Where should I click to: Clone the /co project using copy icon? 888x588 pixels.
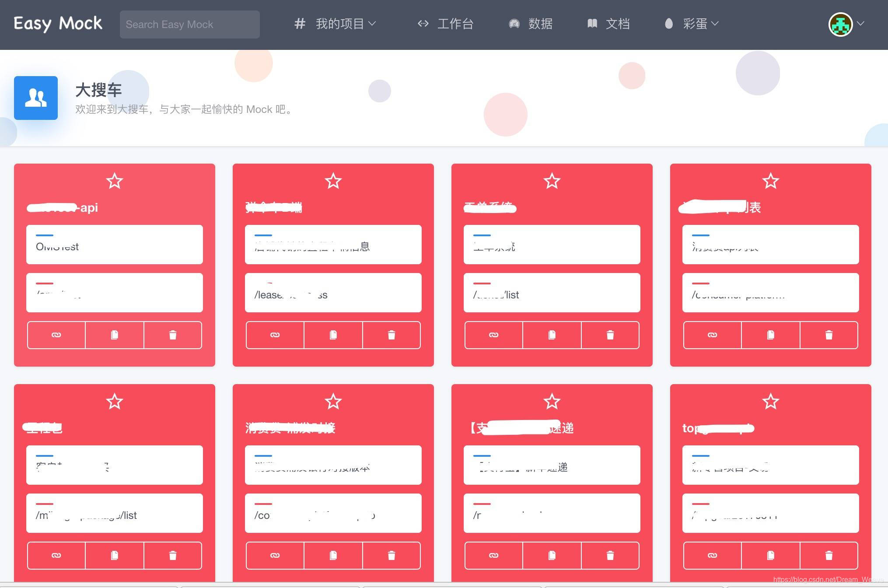tap(333, 556)
